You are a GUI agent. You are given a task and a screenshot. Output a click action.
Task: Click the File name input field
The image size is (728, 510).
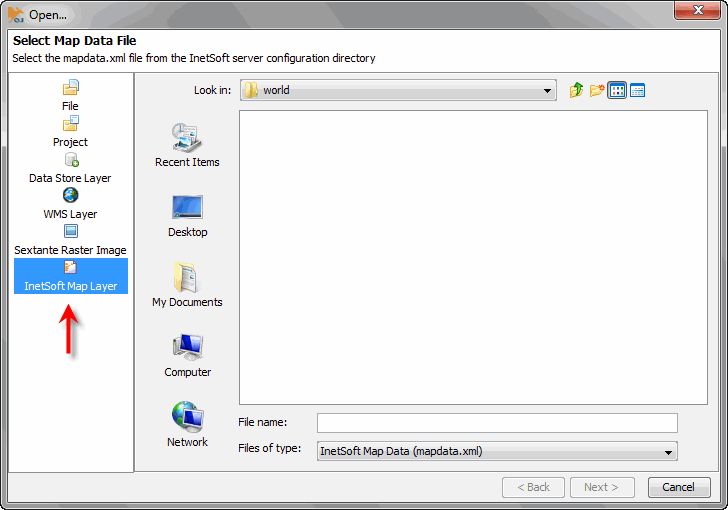(497, 423)
